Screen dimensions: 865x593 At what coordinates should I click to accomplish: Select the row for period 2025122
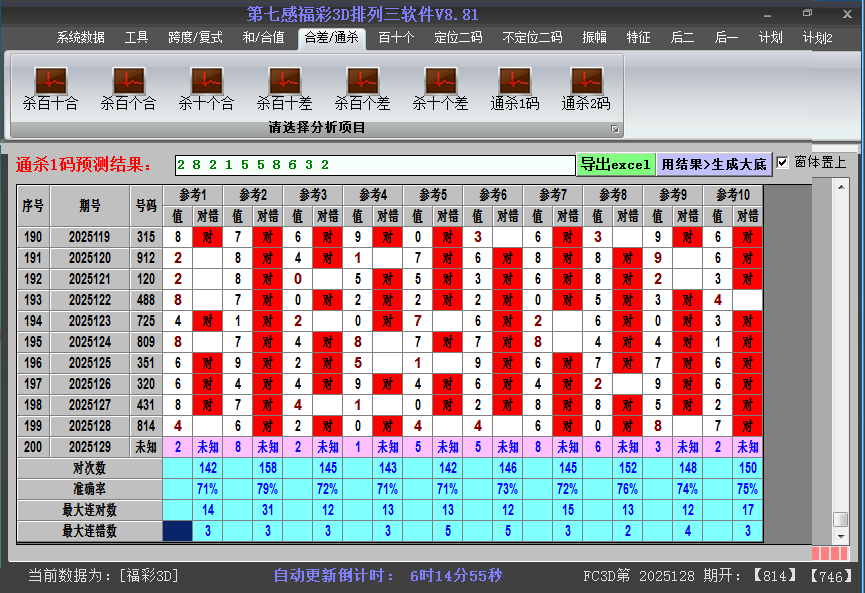click(389, 300)
